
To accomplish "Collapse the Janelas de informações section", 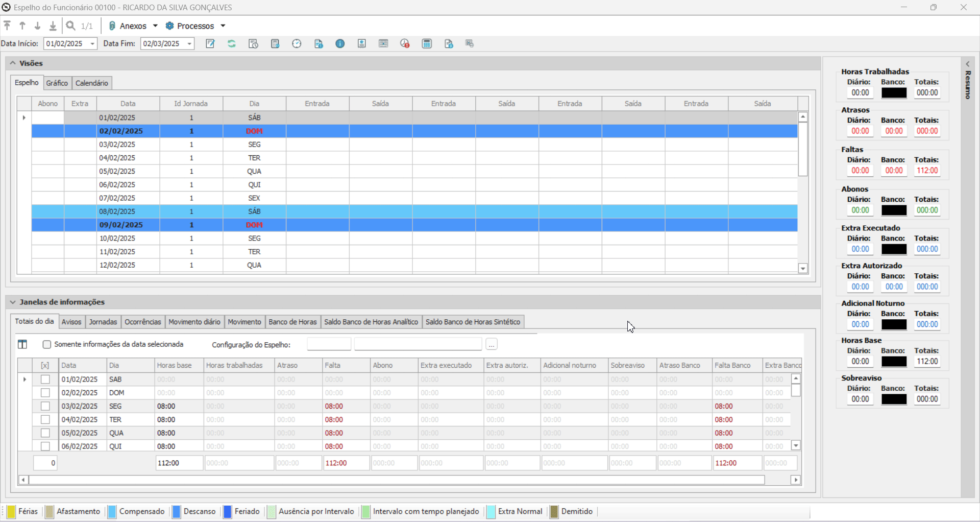I will point(13,302).
